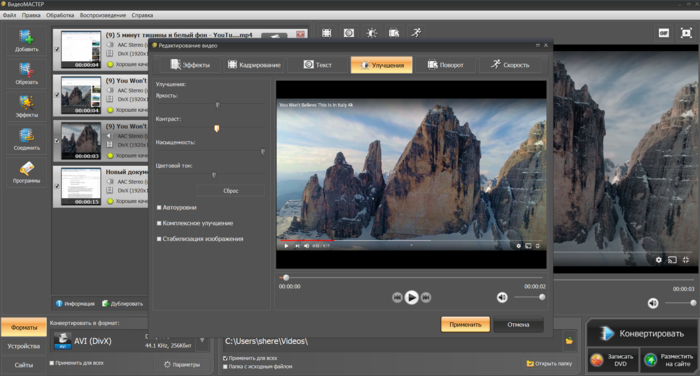Click the Сброс reset button
This screenshot has width=700, height=376.
point(230,191)
